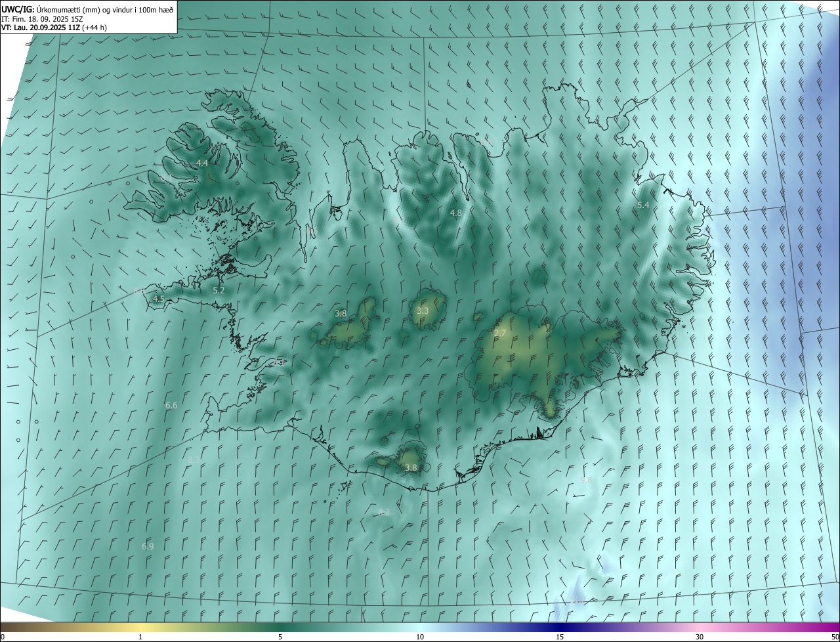Click the 30 label on the colour scale
840x642 pixels.
[700, 637]
